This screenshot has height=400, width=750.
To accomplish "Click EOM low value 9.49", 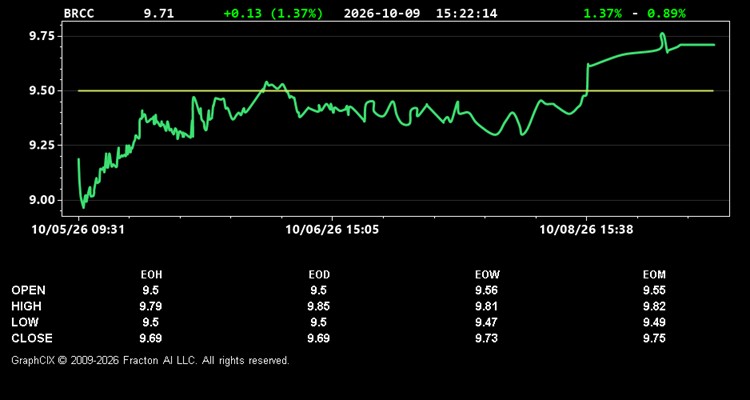I will (x=654, y=322).
